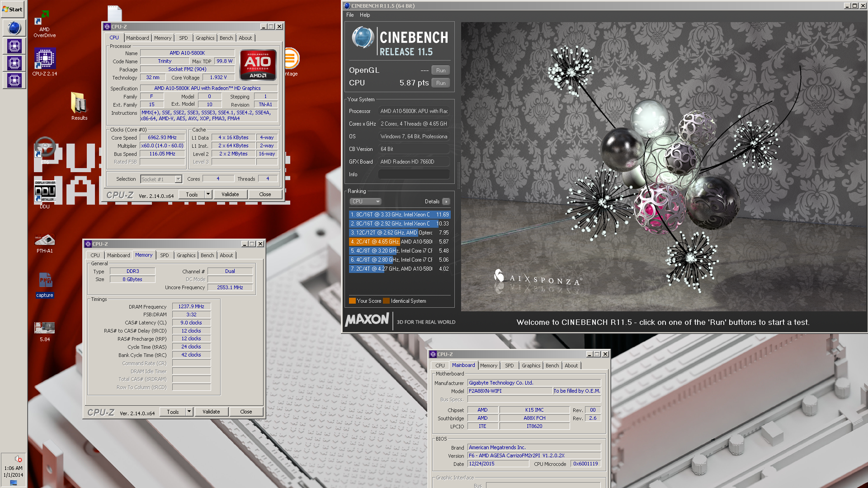Activate the third CPU-Z taskbar button

click(x=14, y=80)
